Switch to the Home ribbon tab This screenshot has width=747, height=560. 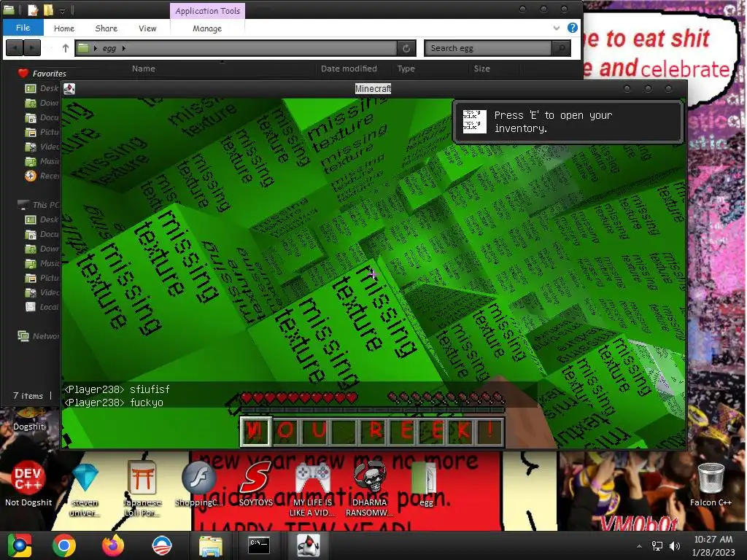point(64,28)
